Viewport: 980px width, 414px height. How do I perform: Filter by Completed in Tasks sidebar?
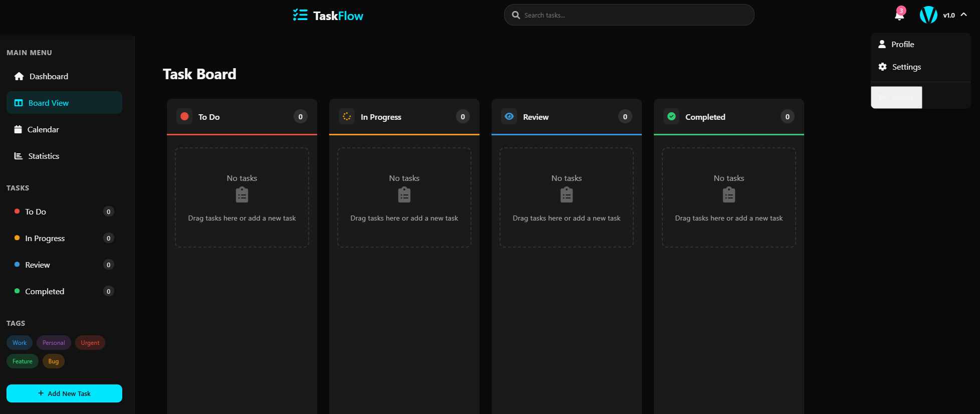coord(64,291)
